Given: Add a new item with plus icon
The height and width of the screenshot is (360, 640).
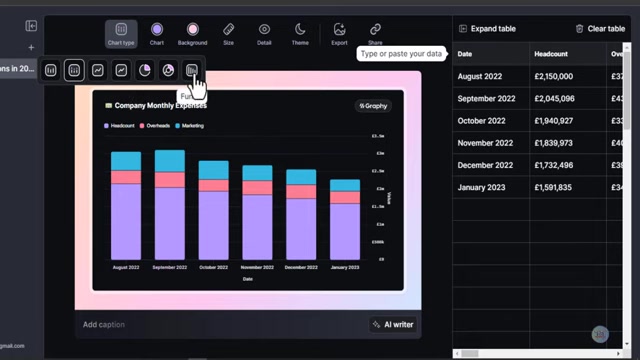Looking at the screenshot, I should tap(31, 47).
